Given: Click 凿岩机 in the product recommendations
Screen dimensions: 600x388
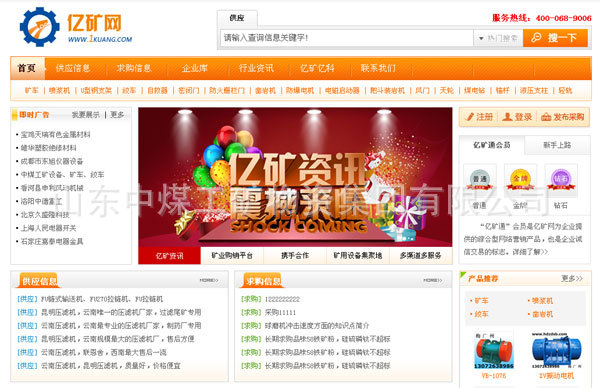Looking at the screenshot, I should (x=542, y=314).
